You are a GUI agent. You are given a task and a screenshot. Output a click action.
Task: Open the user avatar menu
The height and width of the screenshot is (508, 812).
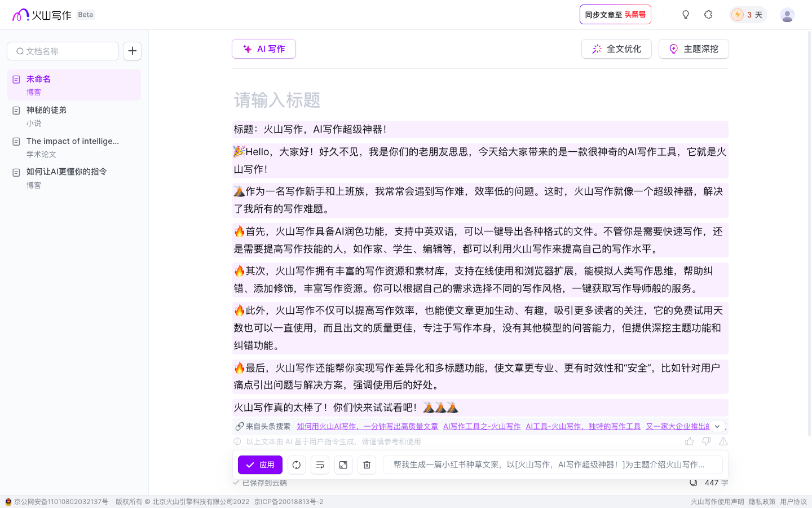[787, 15]
